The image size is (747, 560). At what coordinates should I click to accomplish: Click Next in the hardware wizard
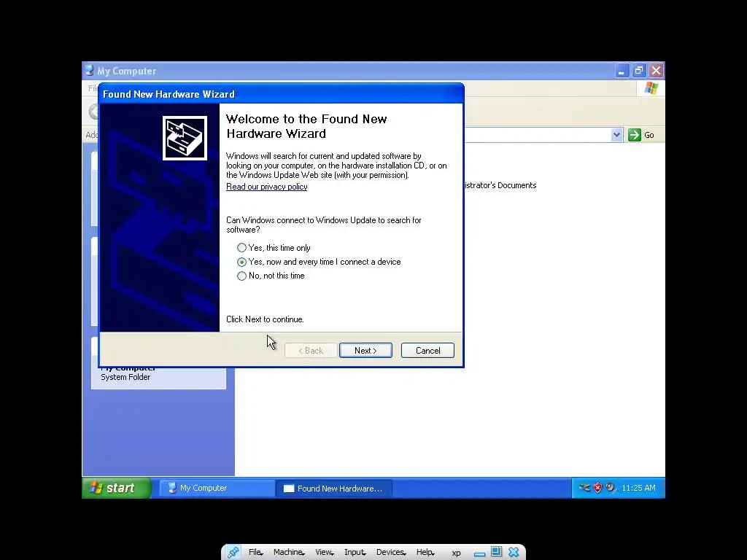pos(365,351)
